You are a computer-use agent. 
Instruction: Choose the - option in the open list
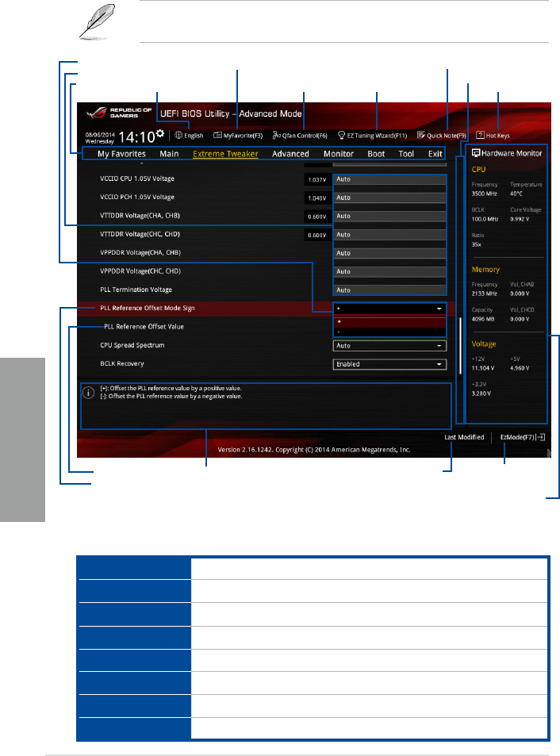[x=389, y=332]
